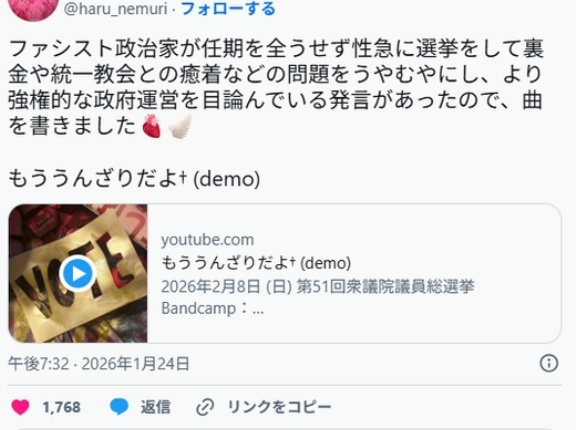Click the 1,768 likes count
This screenshot has width=576, height=430.
pyautogui.click(x=61, y=407)
